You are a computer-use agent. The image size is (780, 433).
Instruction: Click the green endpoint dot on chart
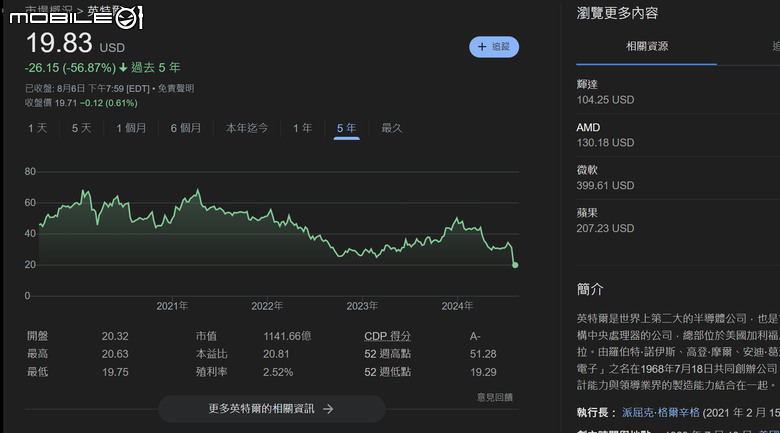click(x=515, y=265)
